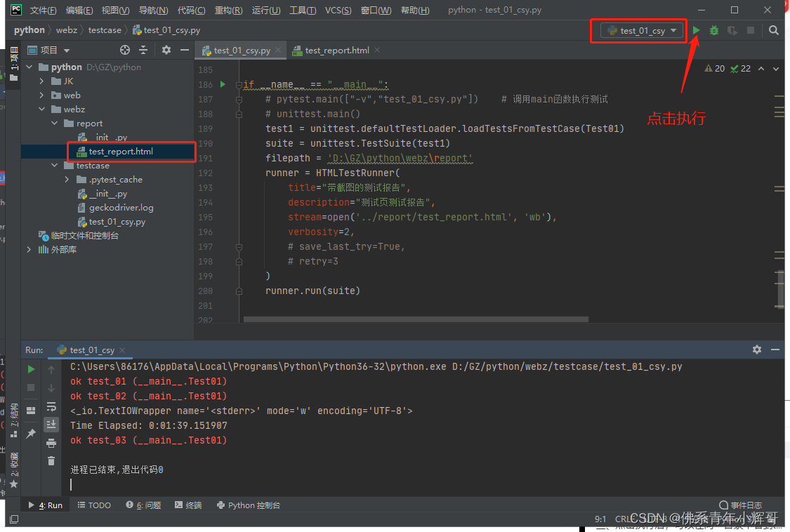Toggle code fold marker at line 187

tap(239, 99)
